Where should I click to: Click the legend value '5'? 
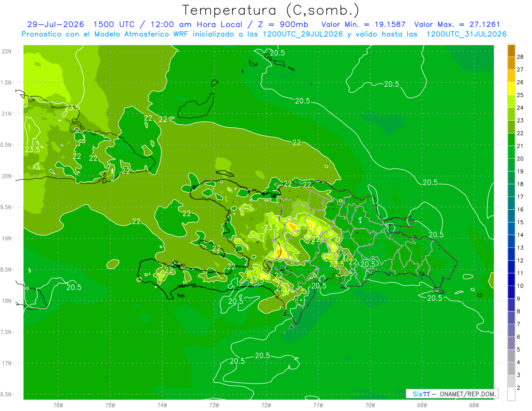coord(519,350)
